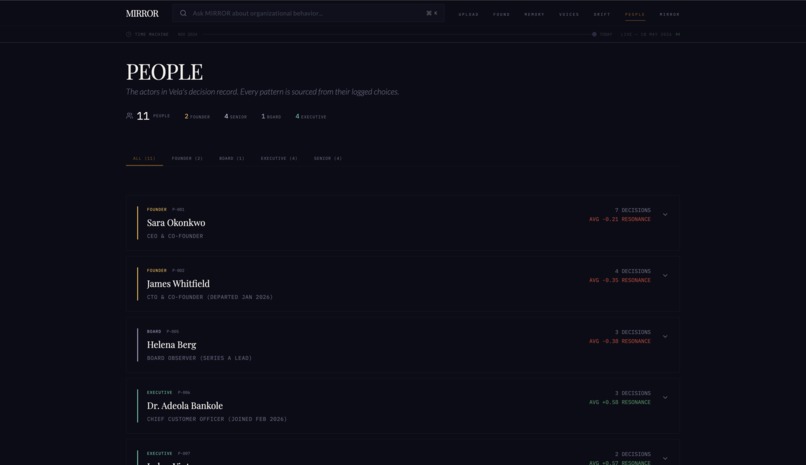
Task: Click the skip-to-live icon at timeline end
Action: click(x=677, y=34)
